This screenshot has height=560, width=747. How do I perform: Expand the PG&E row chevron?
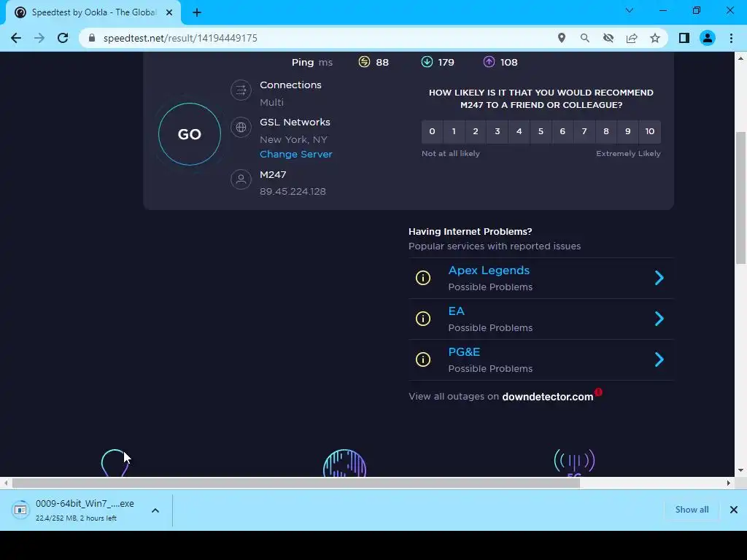click(x=659, y=359)
